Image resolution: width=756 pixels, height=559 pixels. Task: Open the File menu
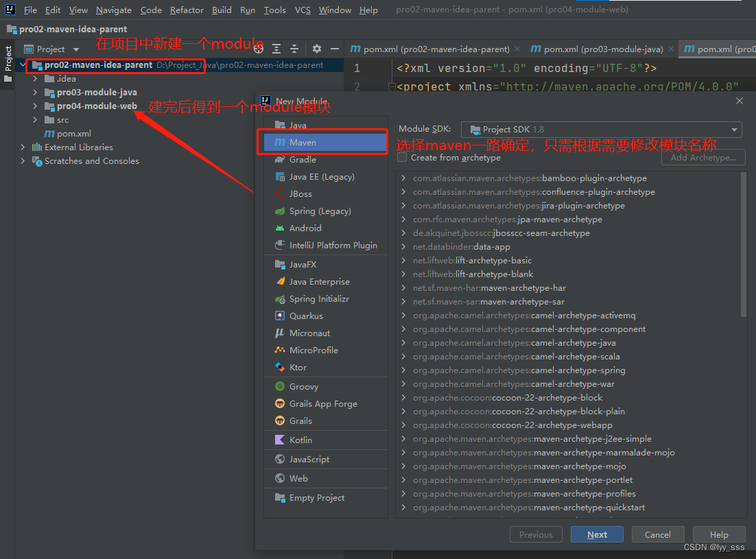(x=30, y=10)
